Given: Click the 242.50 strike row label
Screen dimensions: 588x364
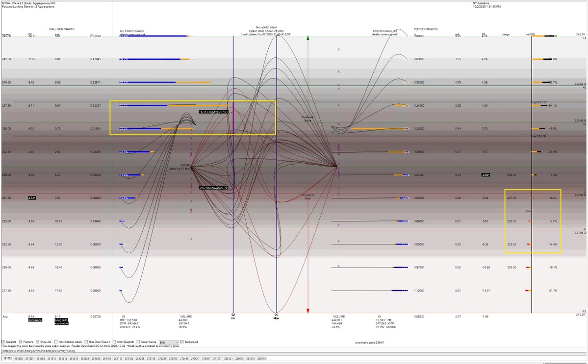Looking at the screenshot, I should pos(6,59).
